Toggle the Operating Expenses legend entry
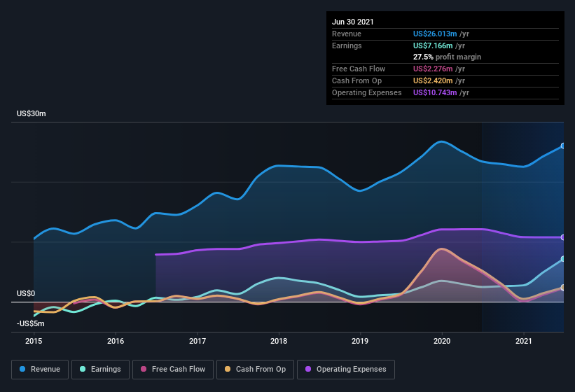 (346, 369)
